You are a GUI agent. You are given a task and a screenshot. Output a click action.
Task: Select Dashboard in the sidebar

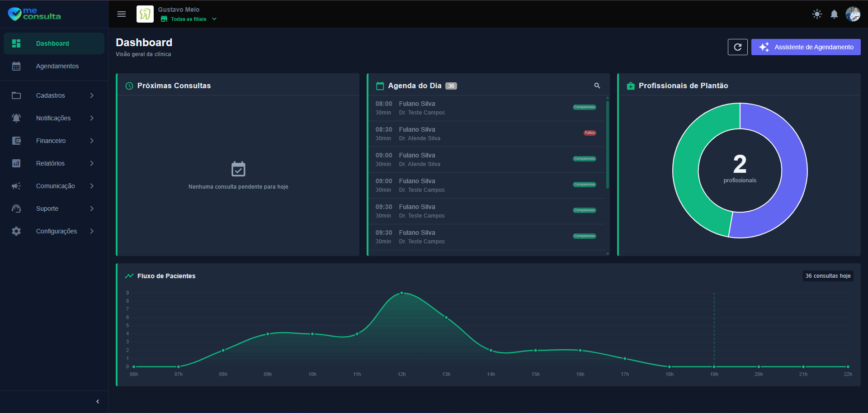coord(54,43)
